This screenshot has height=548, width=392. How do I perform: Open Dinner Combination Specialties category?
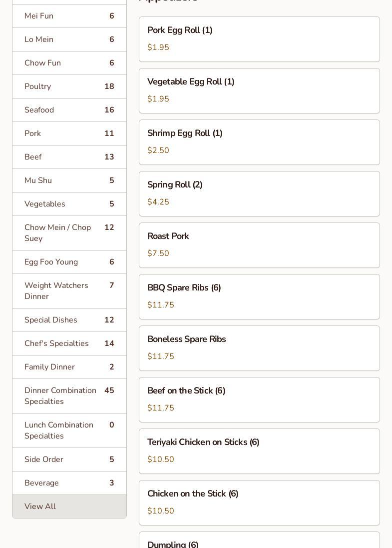tap(69, 396)
